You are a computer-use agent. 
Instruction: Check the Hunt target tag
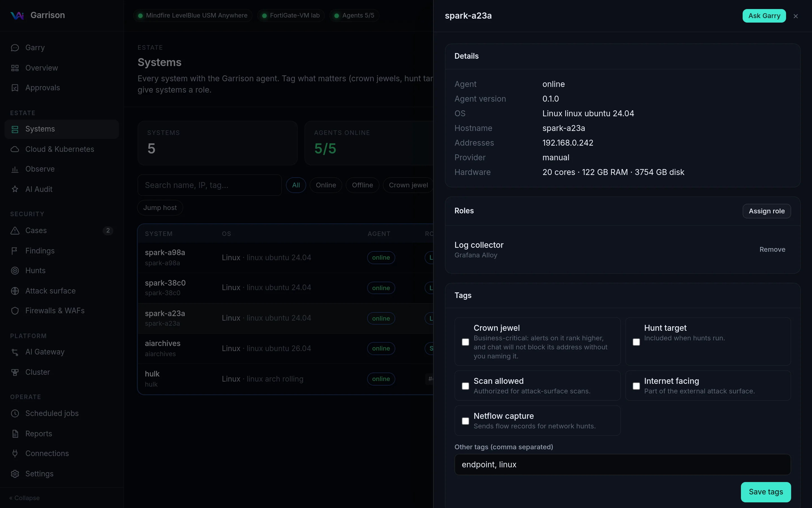[636, 342]
